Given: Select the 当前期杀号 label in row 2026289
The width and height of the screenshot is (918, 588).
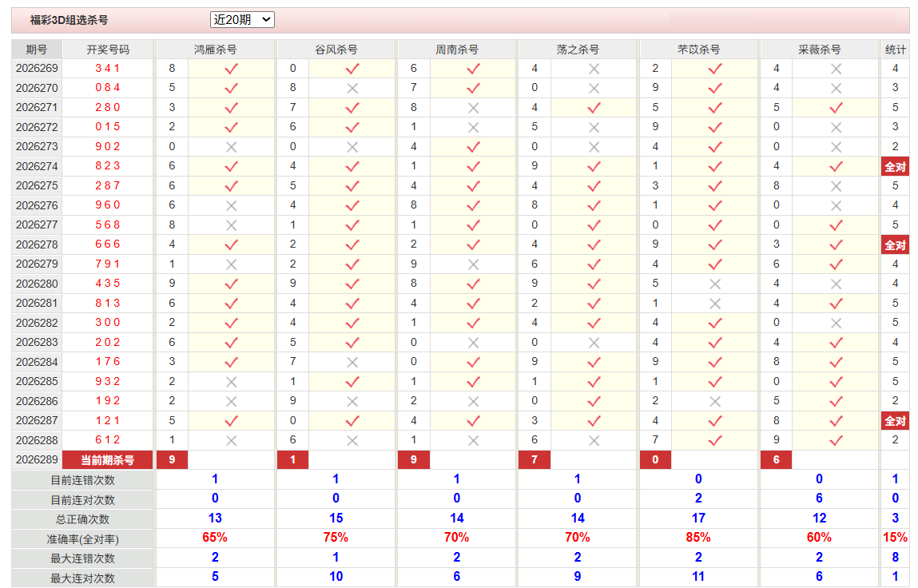Looking at the screenshot, I should point(108,459).
